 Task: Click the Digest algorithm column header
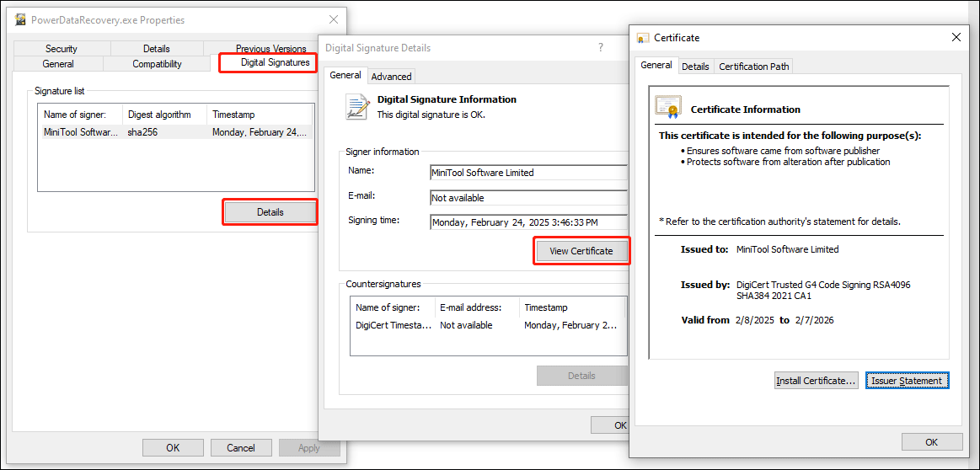pyautogui.click(x=164, y=115)
